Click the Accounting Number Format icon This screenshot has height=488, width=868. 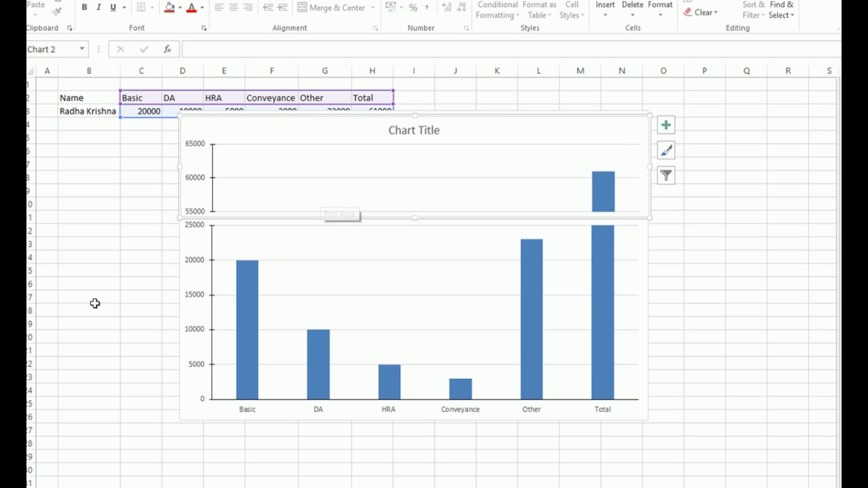pos(391,7)
